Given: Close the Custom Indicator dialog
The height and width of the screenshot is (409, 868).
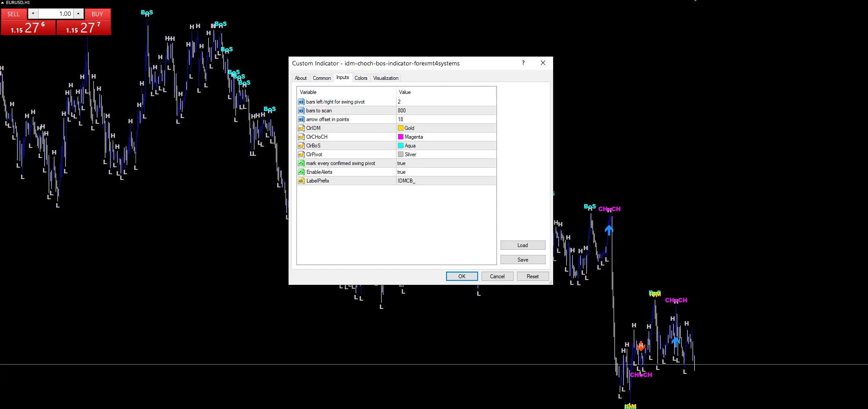Looking at the screenshot, I should click(543, 63).
